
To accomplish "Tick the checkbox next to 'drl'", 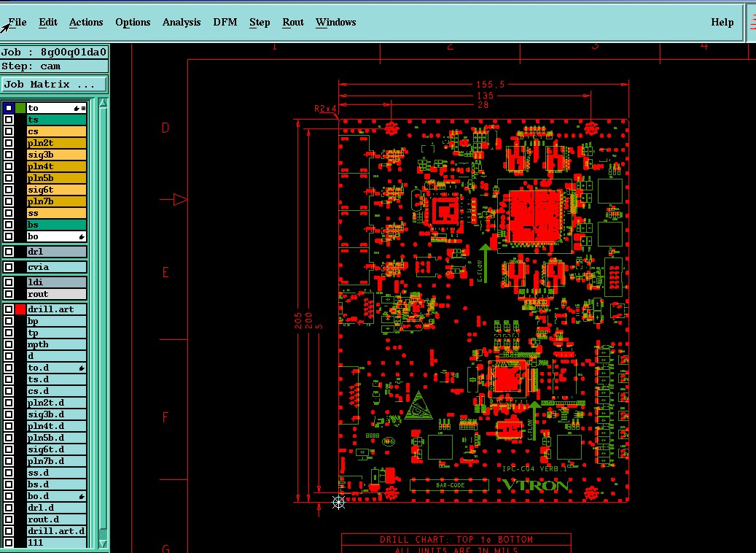I will click(9, 252).
